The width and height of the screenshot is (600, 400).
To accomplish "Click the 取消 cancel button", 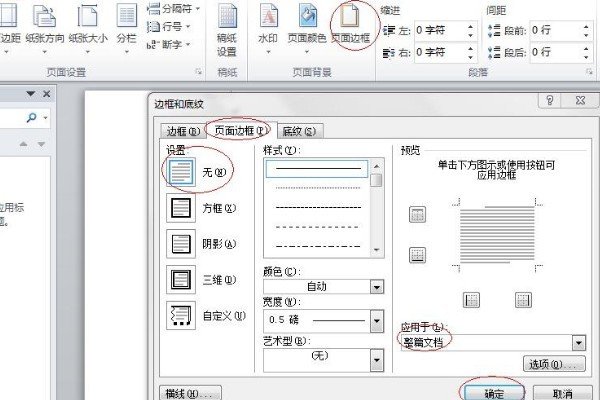I will 562,393.
